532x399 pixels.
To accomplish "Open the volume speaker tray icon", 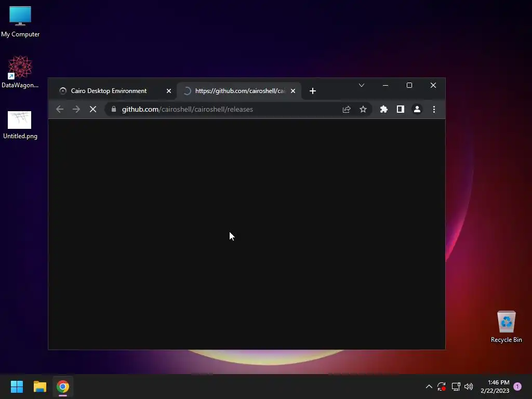I will pyautogui.click(x=469, y=387).
